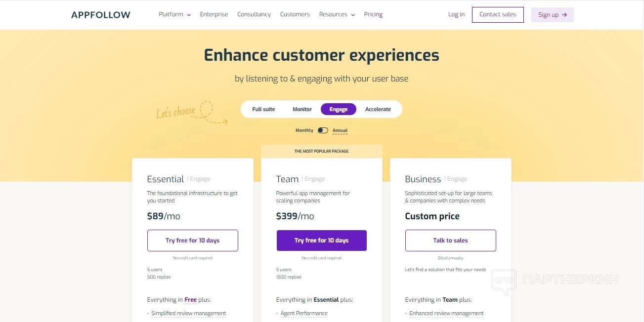Viewport: 644px width, 322px height.
Task: Open the Consultancy page
Action: pyautogui.click(x=254, y=14)
